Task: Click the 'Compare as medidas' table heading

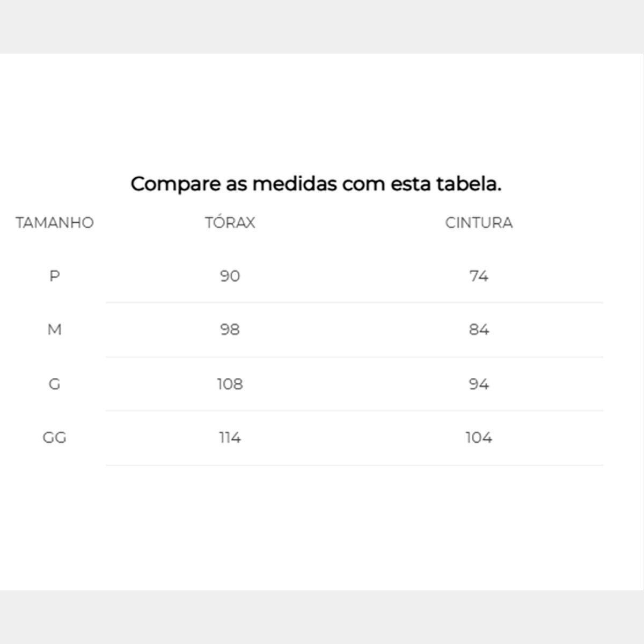Action: pyautogui.click(x=316, y=184)
